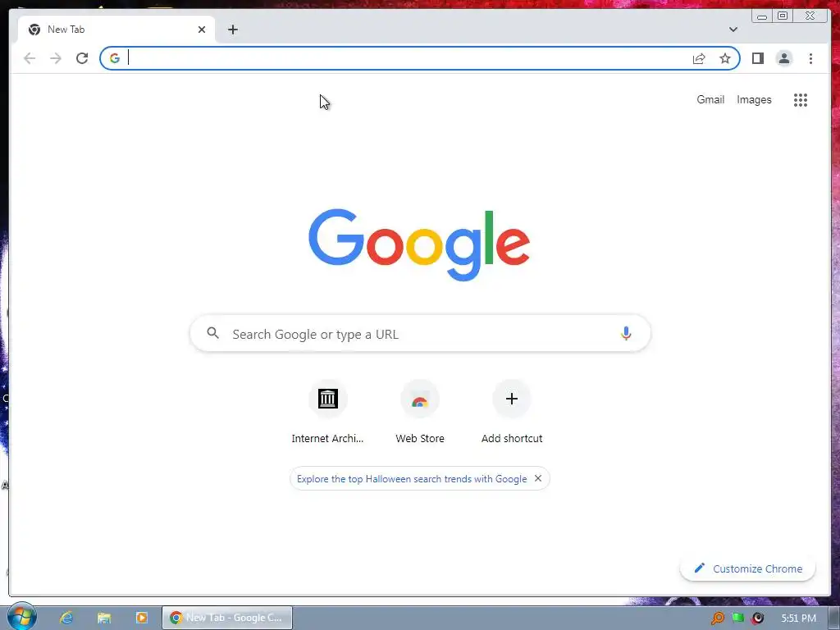Open the Web Store shortcut
Screen dimensions: 840x630
[419, 412]
